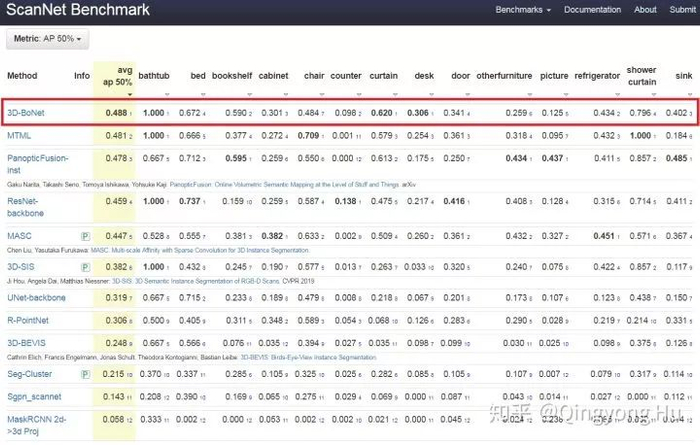Sort by the chair column arrow
This screenshot has height=445, width=700.
(322, 94)
